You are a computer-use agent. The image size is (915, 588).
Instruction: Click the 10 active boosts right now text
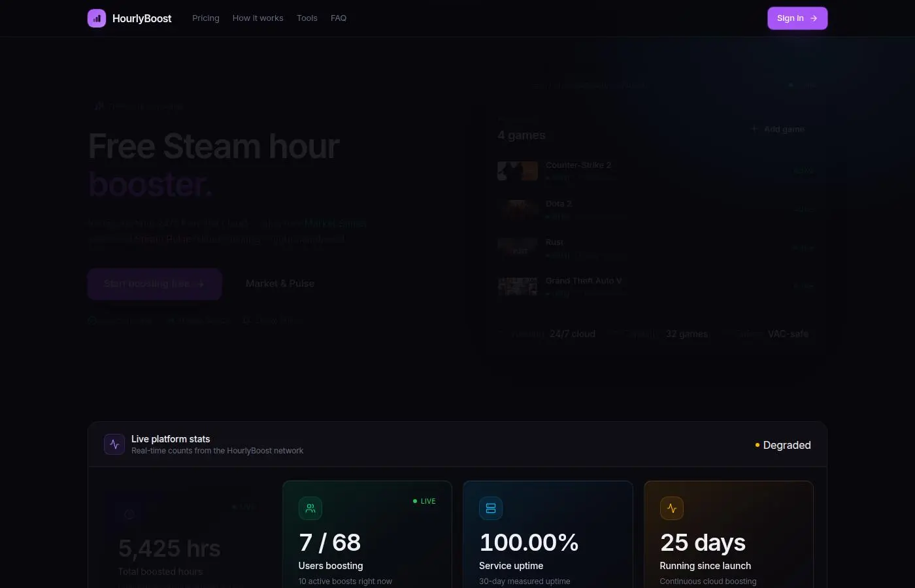tap(345, 581)
